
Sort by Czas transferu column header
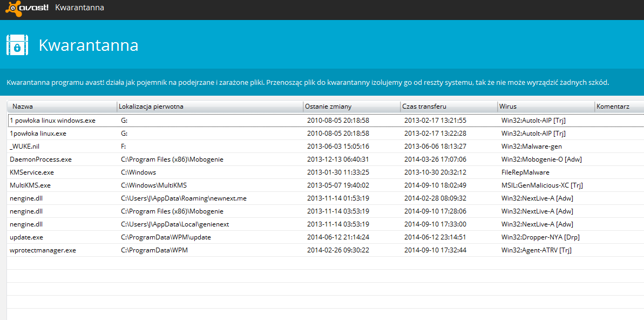coord(449,106)
